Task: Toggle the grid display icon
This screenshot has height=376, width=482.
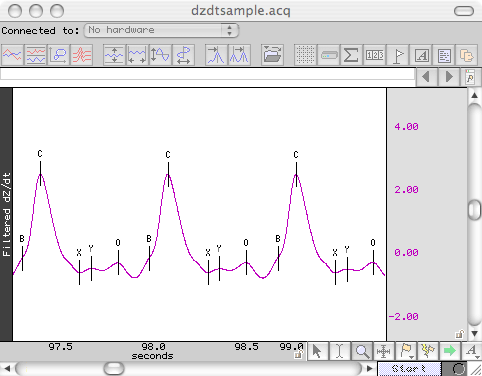Action: coord(305,55)
